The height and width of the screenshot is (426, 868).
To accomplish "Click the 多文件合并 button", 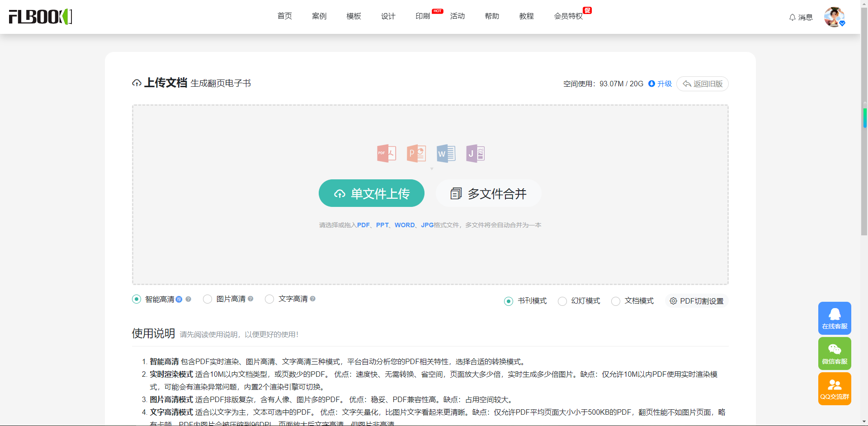I will [x=488, y=193].
